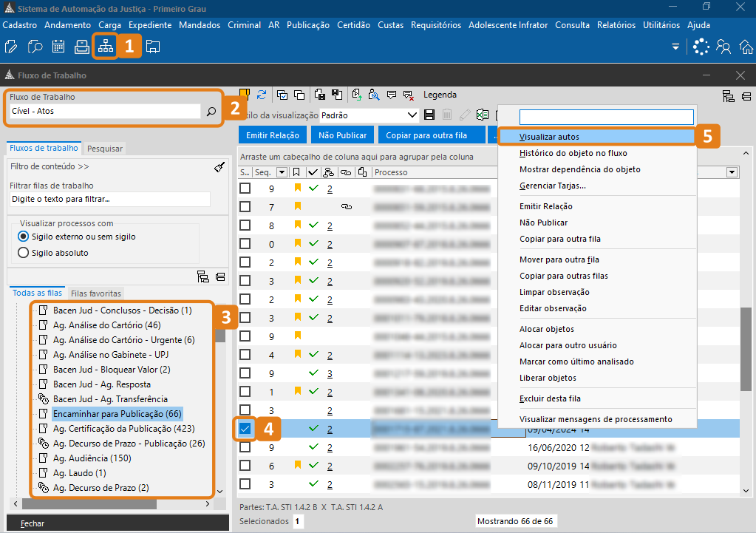Open the Seq. column filter dropdown
The width and height of the screenshot is (756, 533).
(282, 172)
